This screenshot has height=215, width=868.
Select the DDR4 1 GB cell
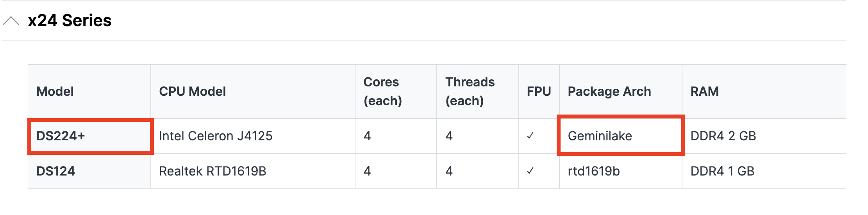coord(722,171)
